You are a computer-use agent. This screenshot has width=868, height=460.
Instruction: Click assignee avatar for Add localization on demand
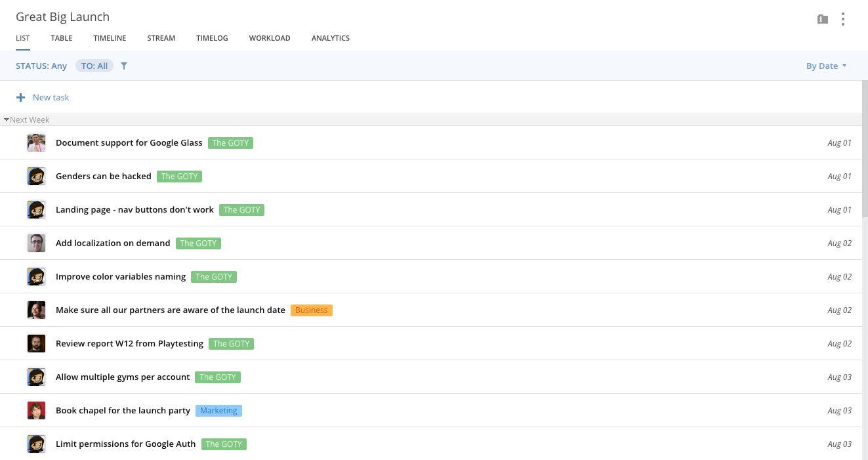click(x=36, y=243)
